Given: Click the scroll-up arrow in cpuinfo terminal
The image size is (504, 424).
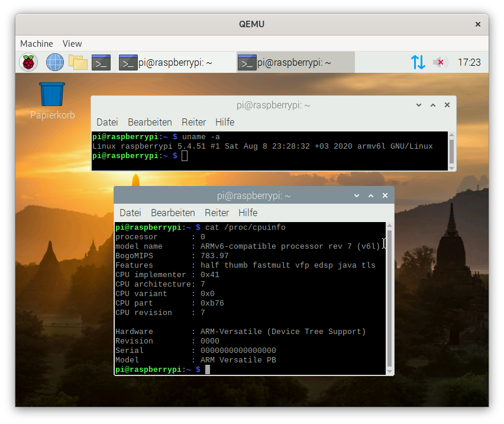Looking at the screenshot, I should pyautogui.click(x=390, y=226).
